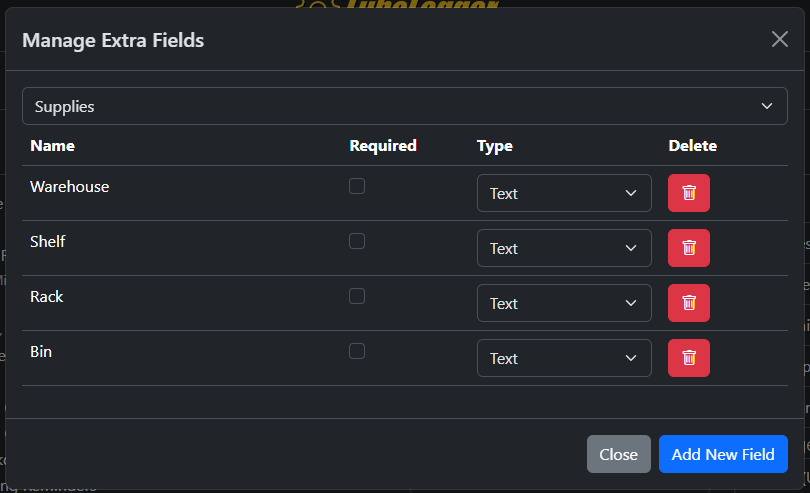The image size is (810, 493).
Task: Click the Add New Field button
Action: tap(722, 454)
